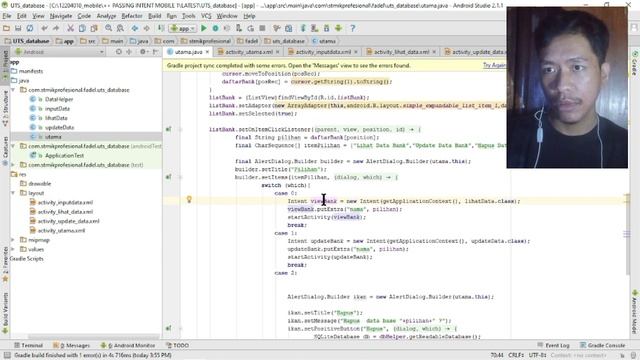Click the UTF-8 encoding status entry
The image size is (640, 360).
point(538,355)
